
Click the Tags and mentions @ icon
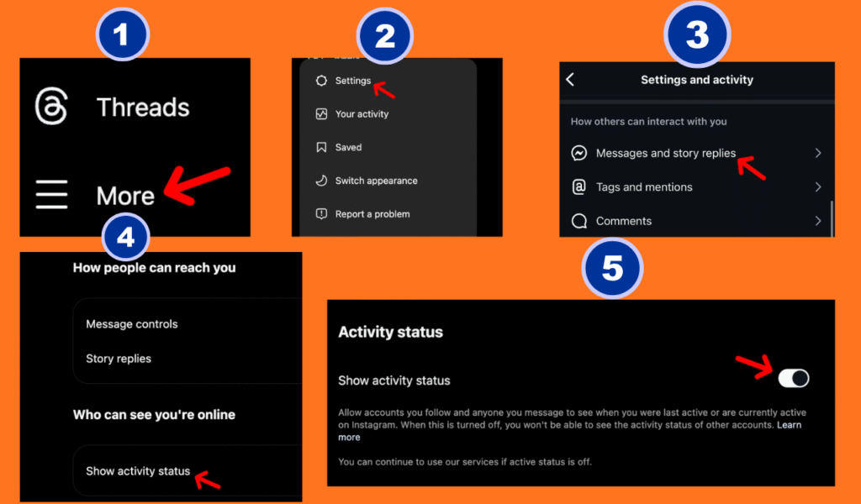point(578,187)
